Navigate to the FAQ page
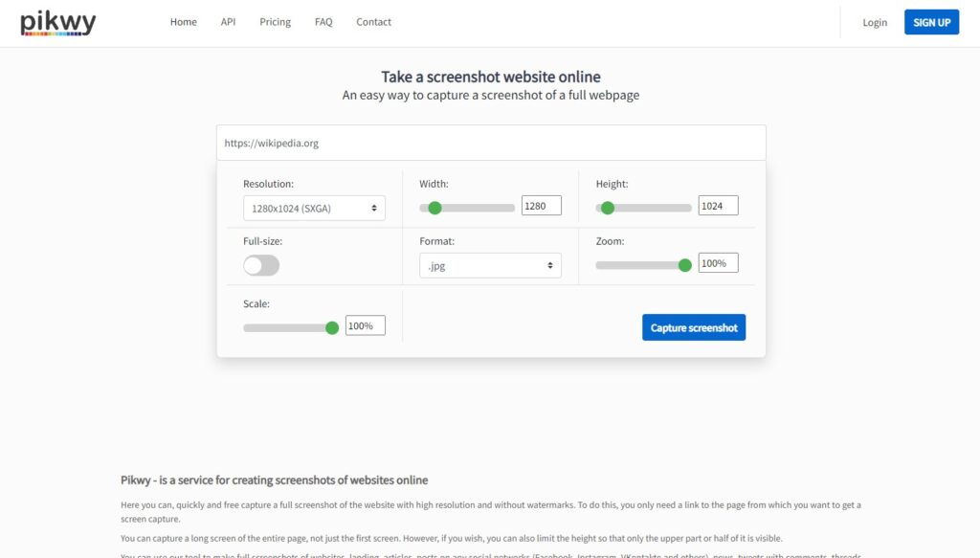The image size is (980, 558). tap(323, 22)
